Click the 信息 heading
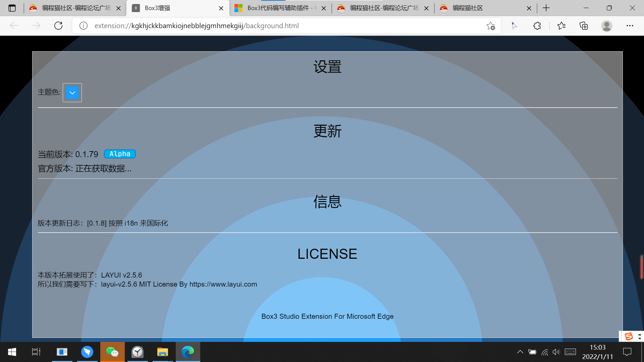Image resolution: width=644 pixels, height=362 pixels. [327, 202]
